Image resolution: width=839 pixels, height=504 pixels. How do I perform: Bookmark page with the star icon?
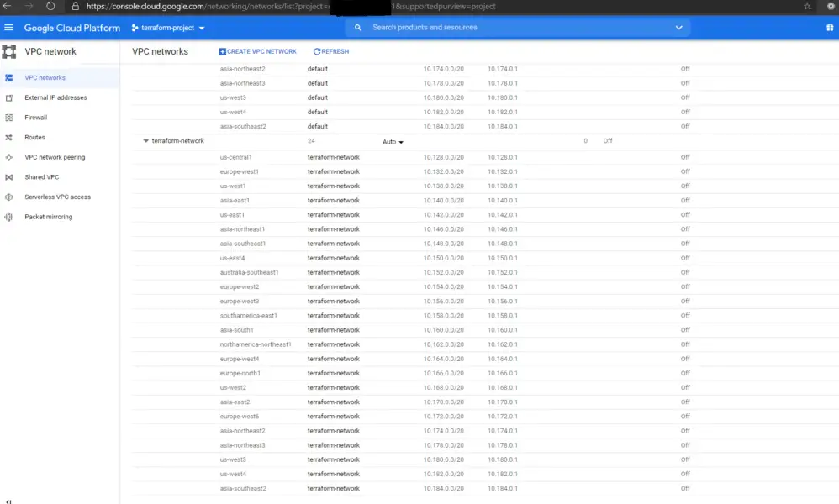coord(807,6)
